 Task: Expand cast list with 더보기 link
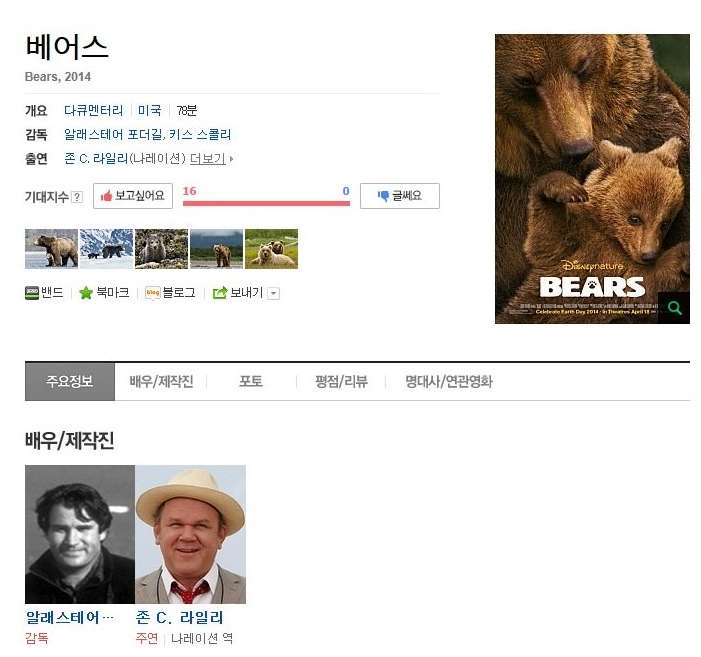208,159
